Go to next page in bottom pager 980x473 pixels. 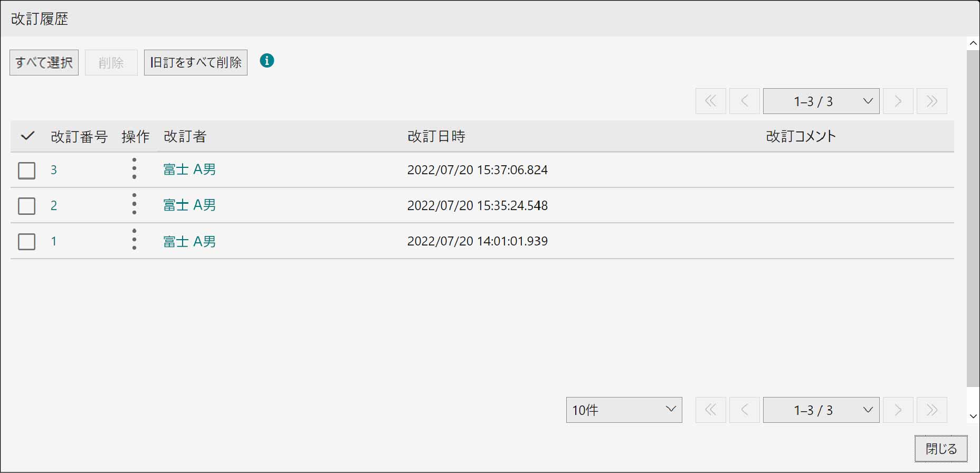click(x=898, y=410)
